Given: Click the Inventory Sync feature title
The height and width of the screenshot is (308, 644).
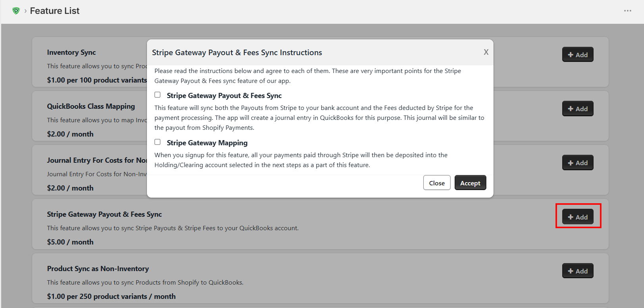Looking at the screenshot, I should 71,52.
